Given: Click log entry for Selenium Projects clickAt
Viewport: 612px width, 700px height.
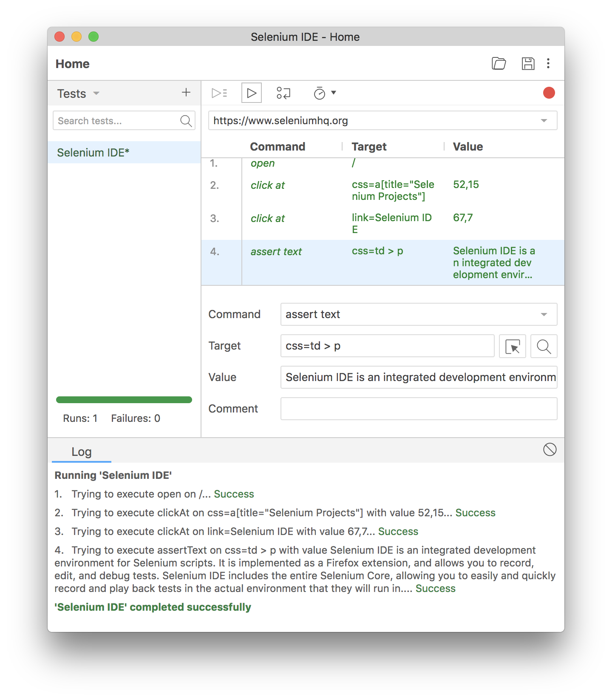Looking at the screenshot, I should click(275, 513).
